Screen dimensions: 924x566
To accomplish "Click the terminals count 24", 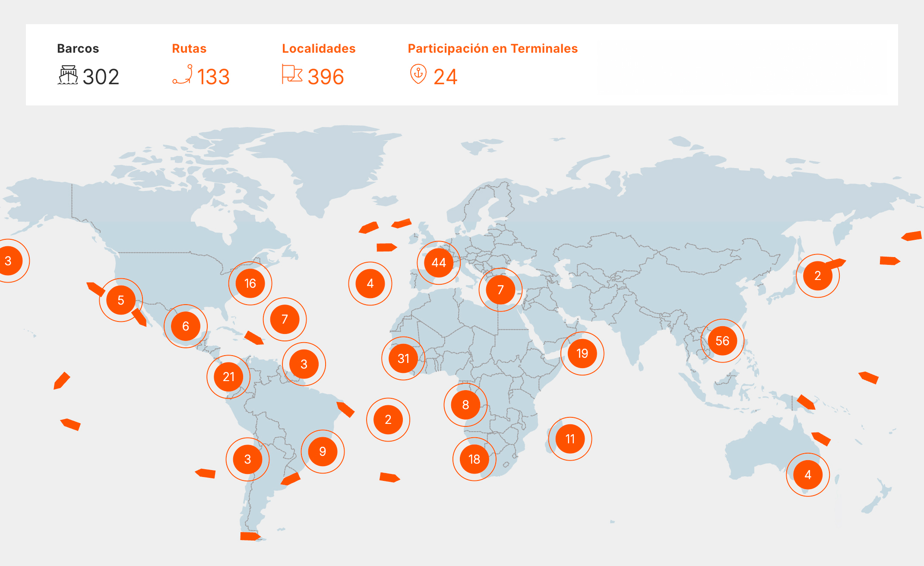I will [446, 77].
